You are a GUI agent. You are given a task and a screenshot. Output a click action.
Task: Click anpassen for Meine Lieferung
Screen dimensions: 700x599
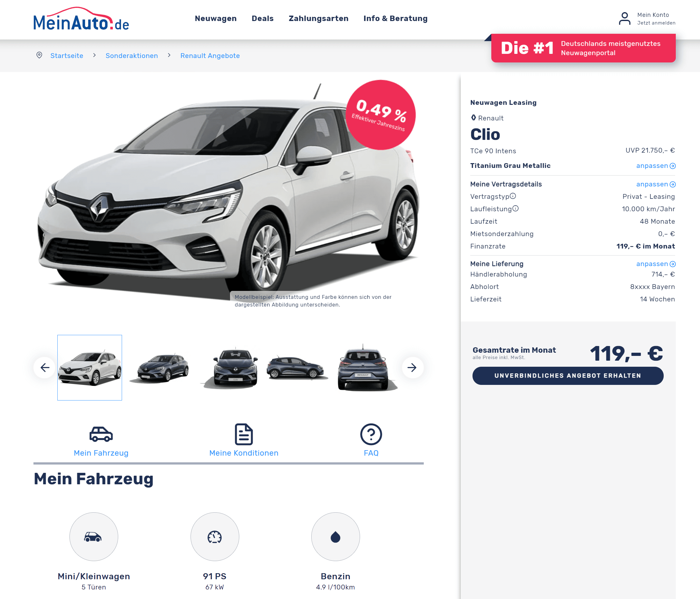click(x=656, y=264)
